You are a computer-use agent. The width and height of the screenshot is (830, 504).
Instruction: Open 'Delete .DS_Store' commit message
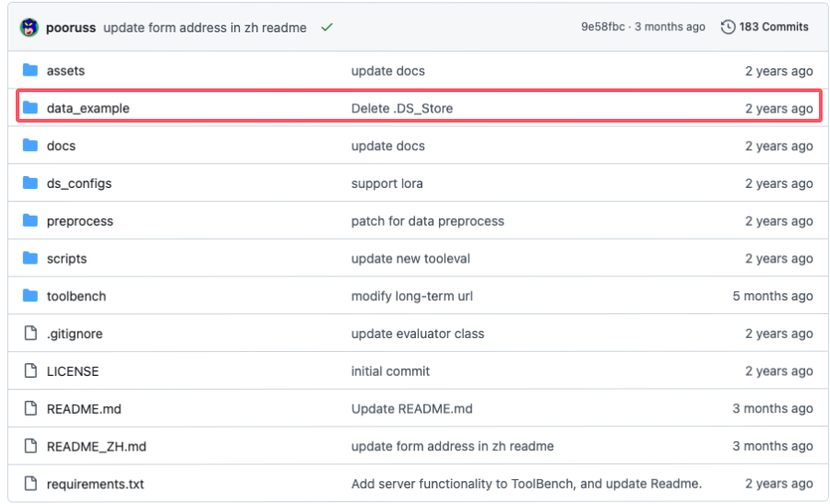(402, 109)
